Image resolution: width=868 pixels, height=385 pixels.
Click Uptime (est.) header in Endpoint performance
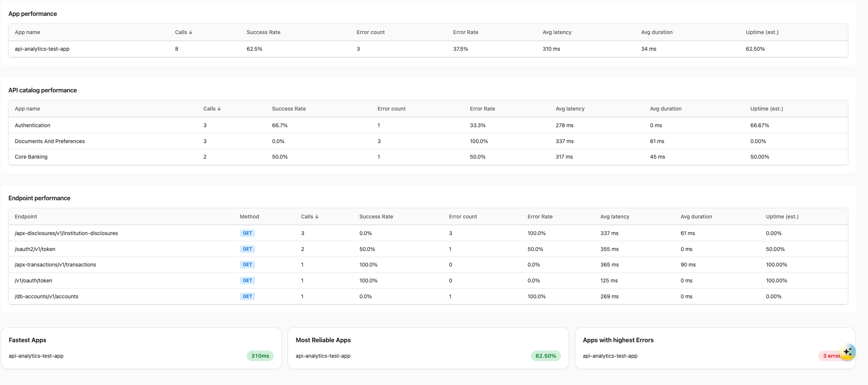tap(782, 217)
